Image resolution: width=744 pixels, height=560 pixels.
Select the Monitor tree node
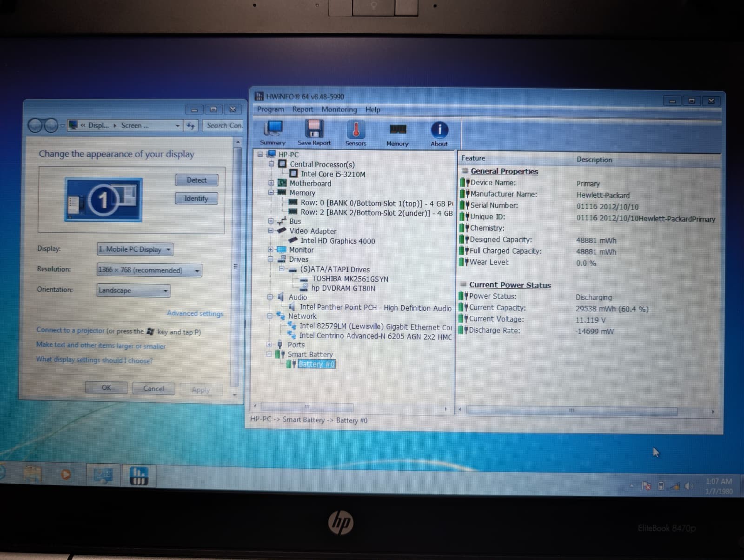(x=301, y=250)
